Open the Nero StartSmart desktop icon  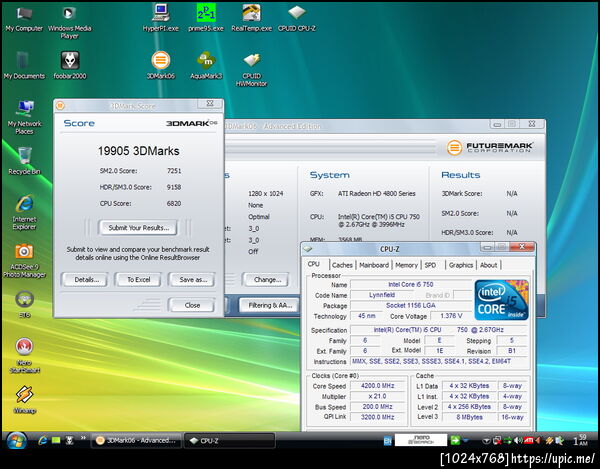click(x=24, y=346)
